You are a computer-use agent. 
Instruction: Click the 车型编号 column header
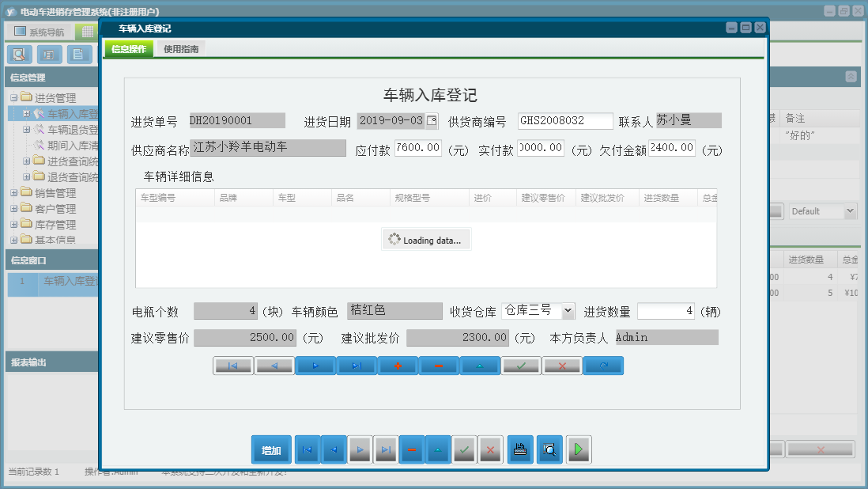175,198
